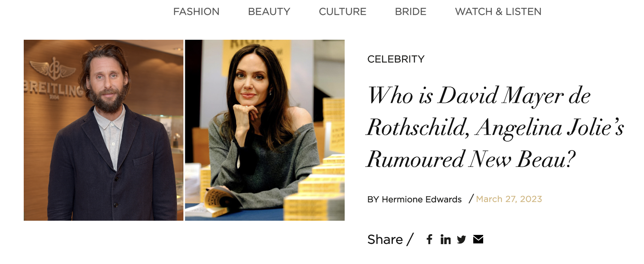The height and width of the screenshot is (264, 644).
Task: Open the bearded man's photo
Action: [103, 130]
